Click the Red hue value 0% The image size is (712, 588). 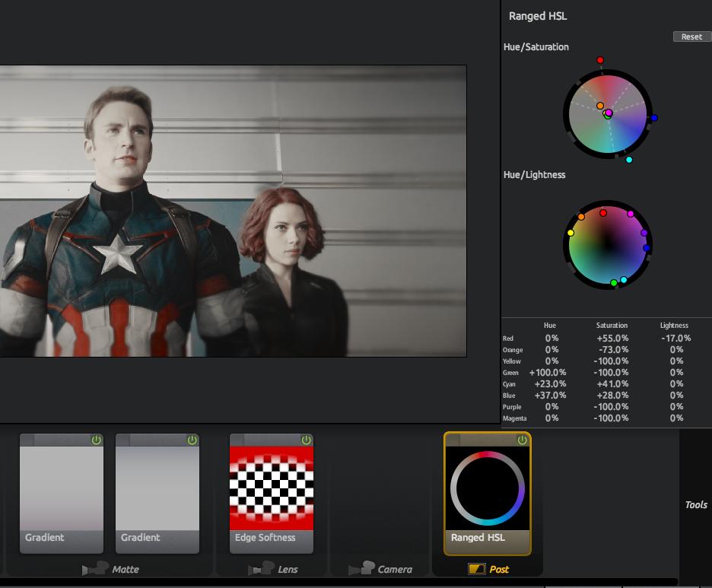[551, 338]
